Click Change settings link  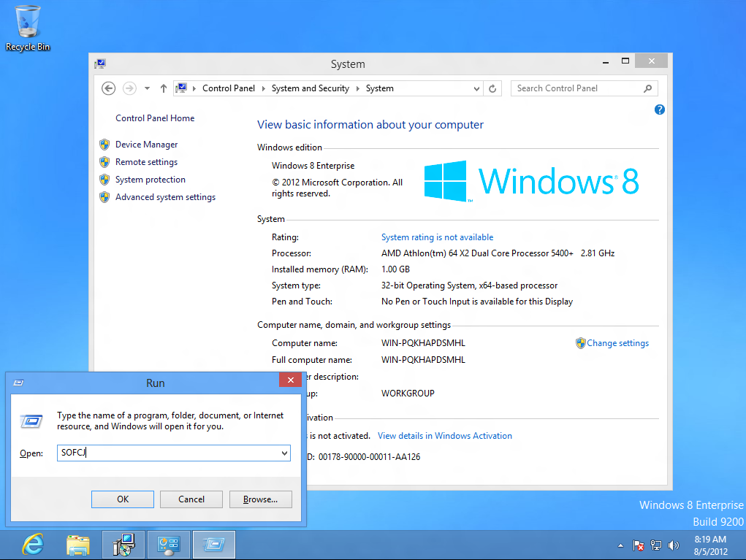(x=617, y=343)
